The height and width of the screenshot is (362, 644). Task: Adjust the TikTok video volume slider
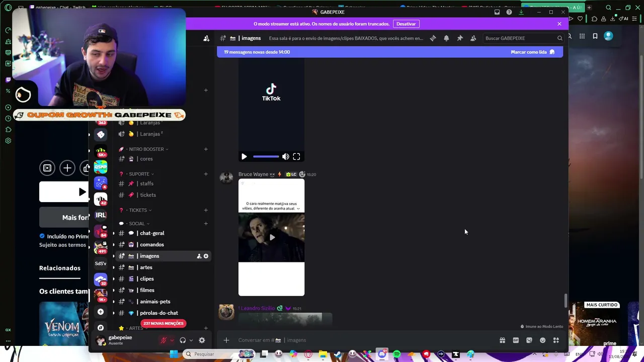[266, 157]
